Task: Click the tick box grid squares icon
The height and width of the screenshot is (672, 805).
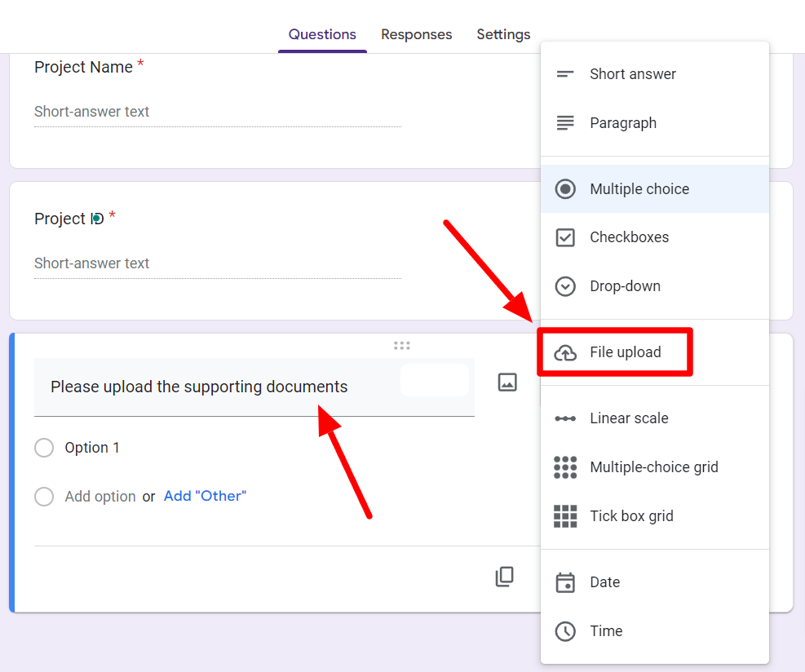Action: [565, 516]
